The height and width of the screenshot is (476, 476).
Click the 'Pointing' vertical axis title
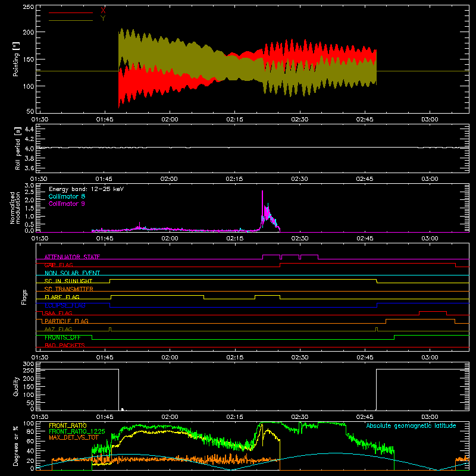pyautogui.click(x=16, y=59)
